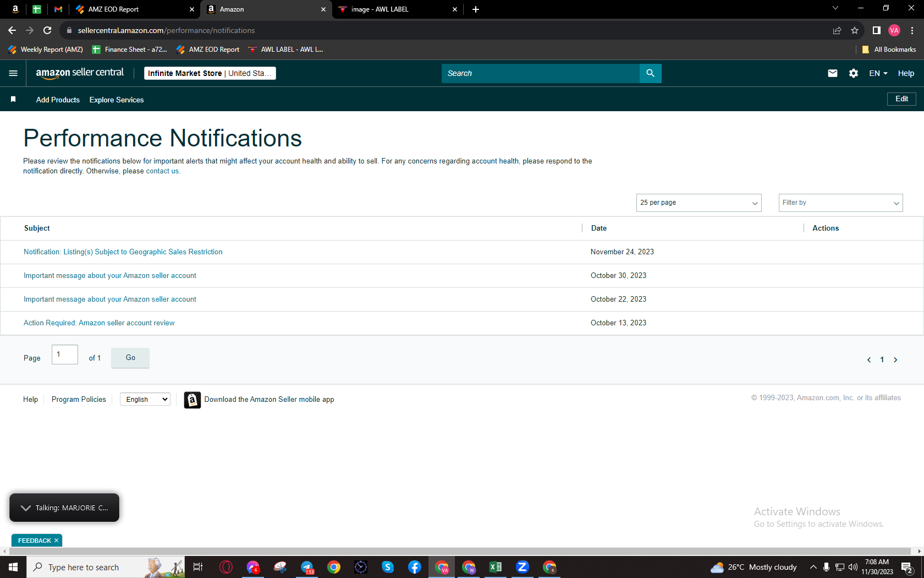This screenshot has width=924, height=578.
Task: Open the tab search chevron
Action: click(835, 8)
